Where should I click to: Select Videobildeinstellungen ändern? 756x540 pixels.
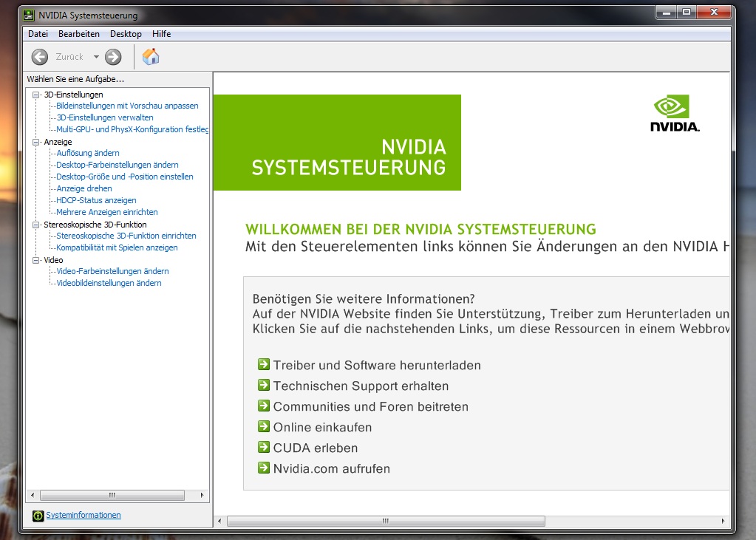(x=109, y=282)
